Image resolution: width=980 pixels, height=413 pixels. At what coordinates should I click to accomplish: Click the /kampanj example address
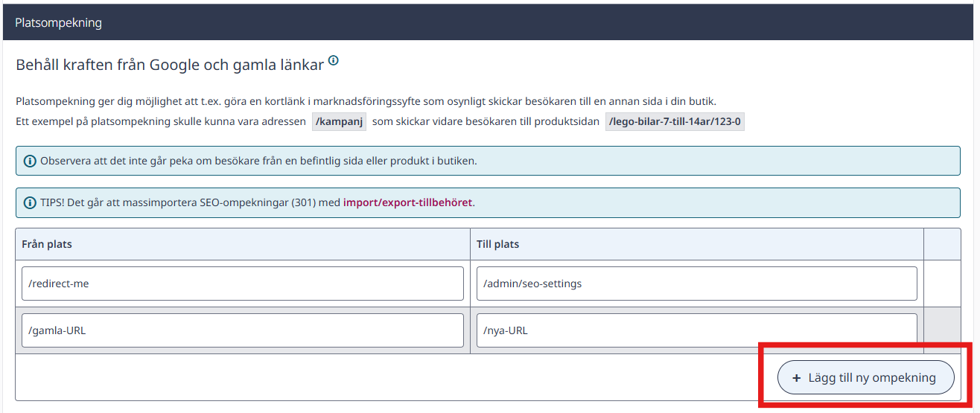click(339, 122)
